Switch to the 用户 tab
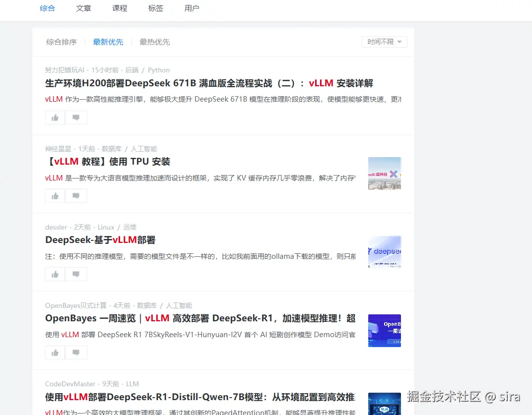 192,8
